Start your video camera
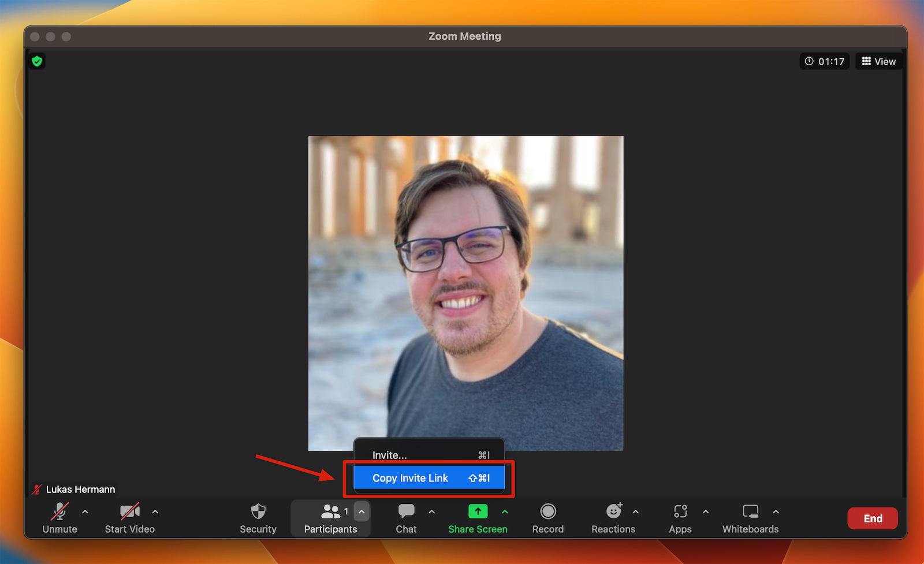This screenshot has width=924, height=564. [129, 518]
